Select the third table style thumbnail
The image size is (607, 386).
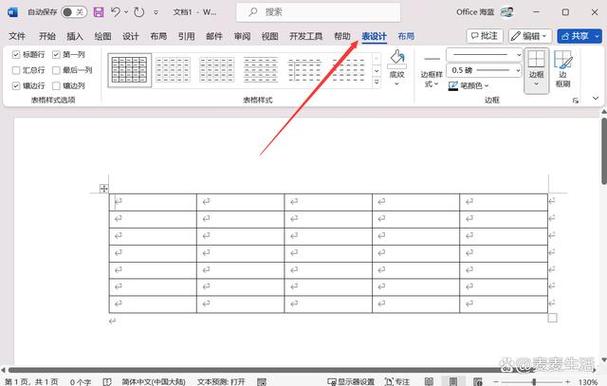(217, 70)
